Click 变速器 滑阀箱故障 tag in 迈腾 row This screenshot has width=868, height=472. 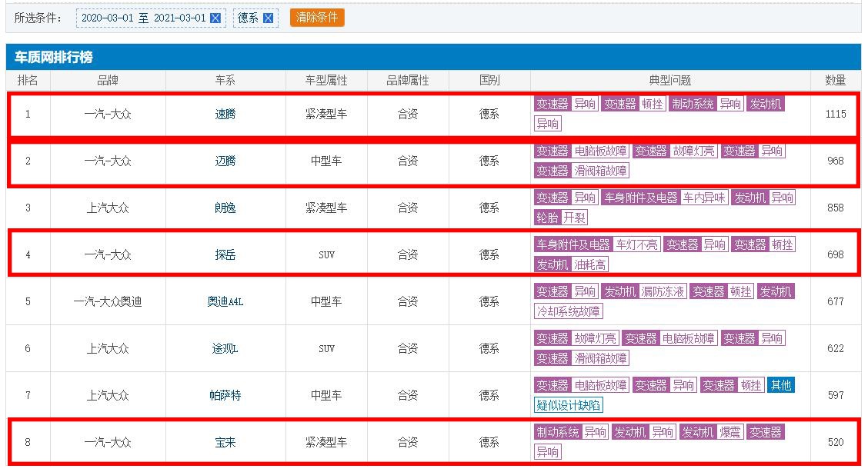[581, 171]
